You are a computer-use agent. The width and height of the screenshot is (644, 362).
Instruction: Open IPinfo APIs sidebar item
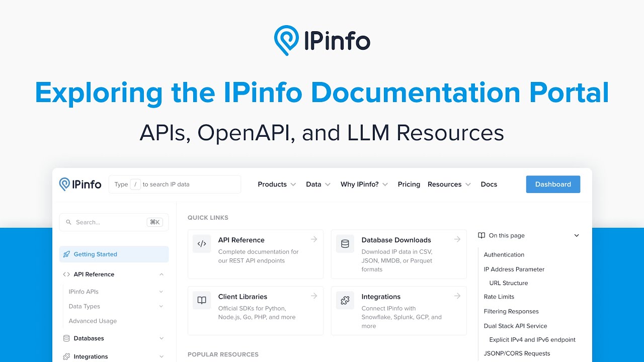(84, 292)
